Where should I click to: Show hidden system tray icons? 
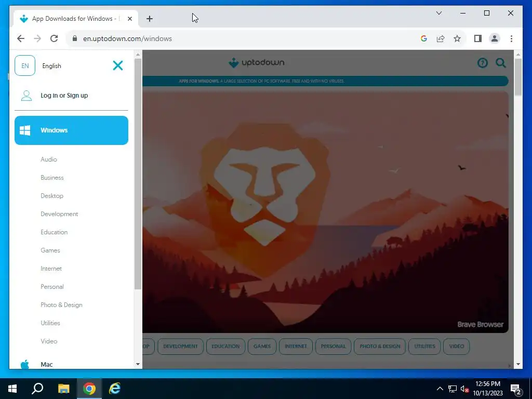click(440, 389)
